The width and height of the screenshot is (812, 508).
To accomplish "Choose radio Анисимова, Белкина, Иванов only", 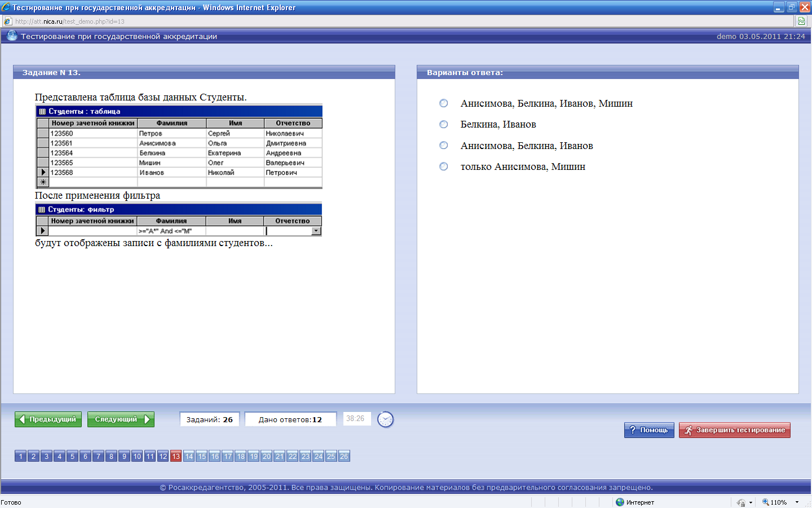I will click(444, 146).
